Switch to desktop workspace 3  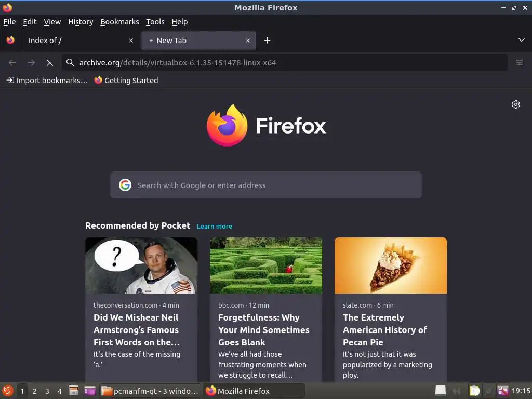(x=47, y=391)
